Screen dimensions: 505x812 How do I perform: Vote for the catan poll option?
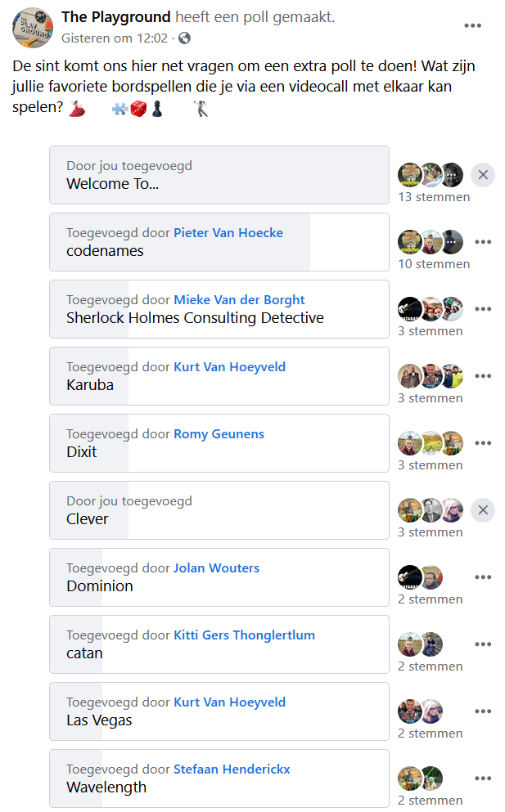point(219,644)
